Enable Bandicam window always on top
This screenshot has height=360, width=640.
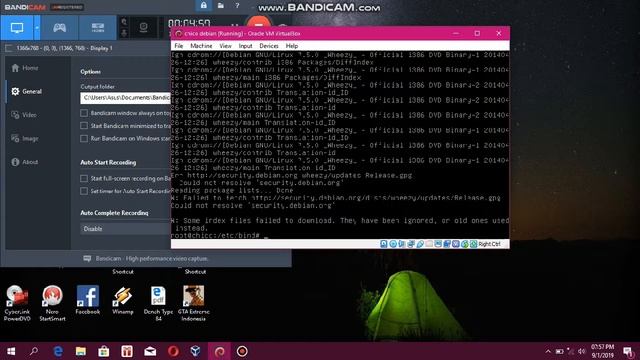(x=84, y=113)
